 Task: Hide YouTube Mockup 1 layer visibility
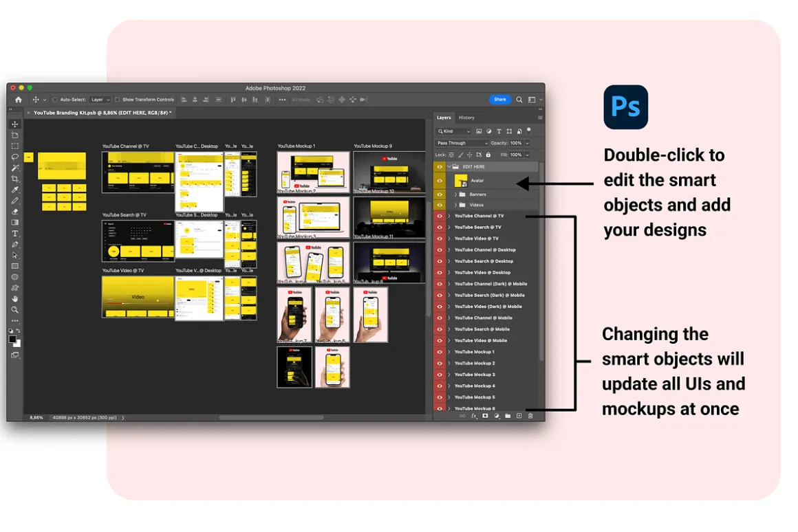[x=440, y=352]
